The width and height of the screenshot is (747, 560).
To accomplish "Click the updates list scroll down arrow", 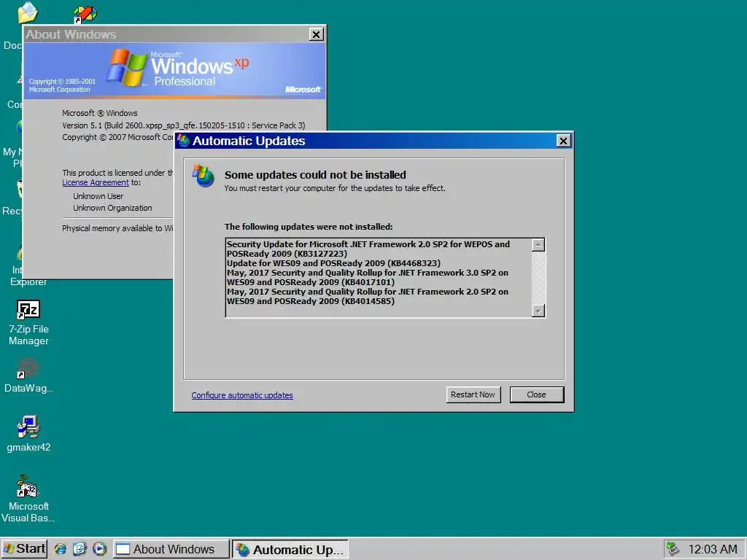I will pos(538,311).
